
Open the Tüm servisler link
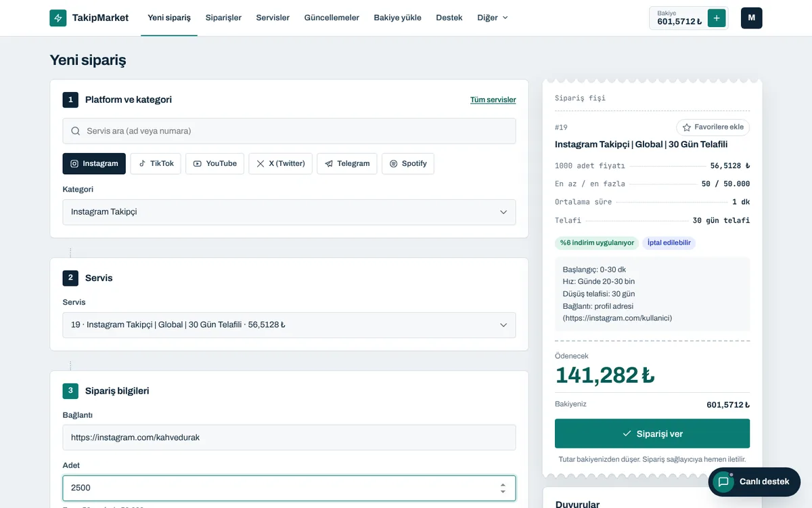[x=493, y=100]
